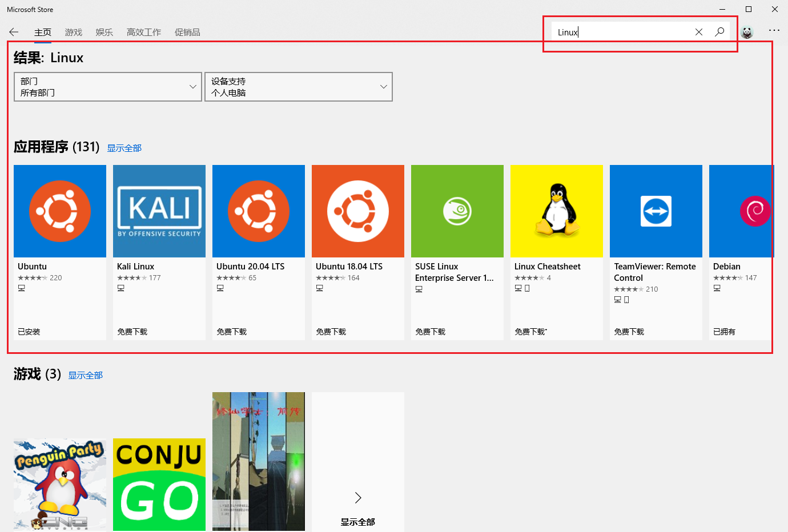788x532 pixels.
Task: Click 显示全部 link next to 游戏 (3)
Action: [86, 375]
